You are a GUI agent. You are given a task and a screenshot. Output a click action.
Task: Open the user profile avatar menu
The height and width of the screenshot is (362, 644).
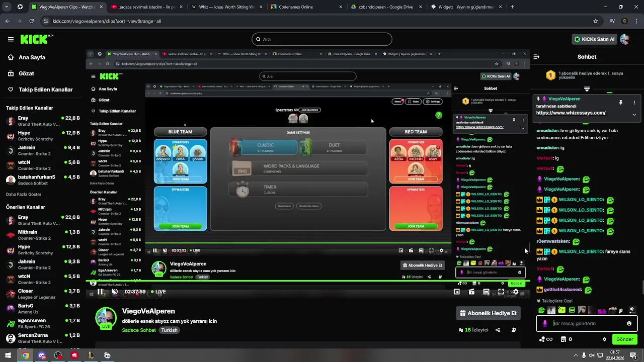pyautogui.click(x=624, y=39)
